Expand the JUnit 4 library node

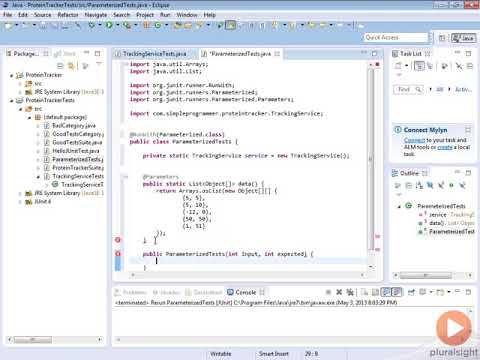(20, 202)
